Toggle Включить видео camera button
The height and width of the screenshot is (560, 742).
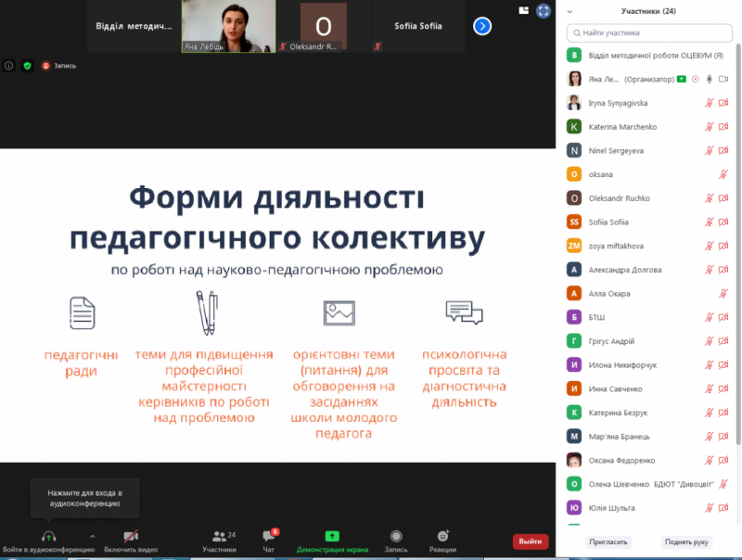click(x=131, y=541)
